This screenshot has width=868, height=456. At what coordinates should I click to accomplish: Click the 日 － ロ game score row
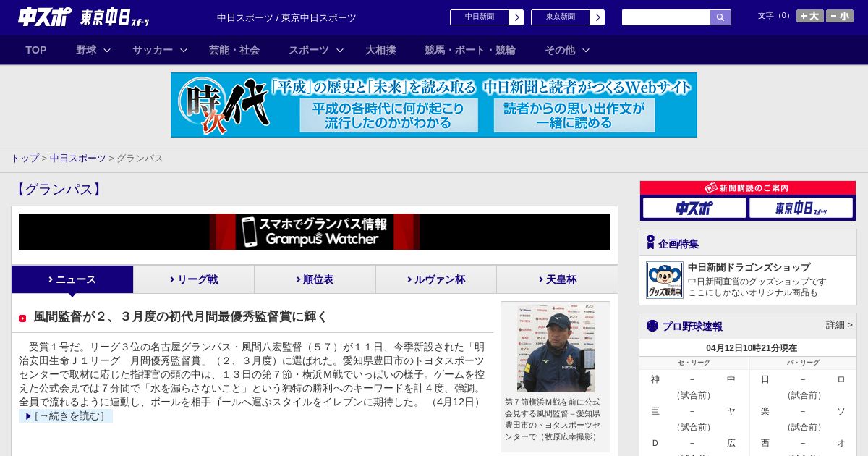803,379
